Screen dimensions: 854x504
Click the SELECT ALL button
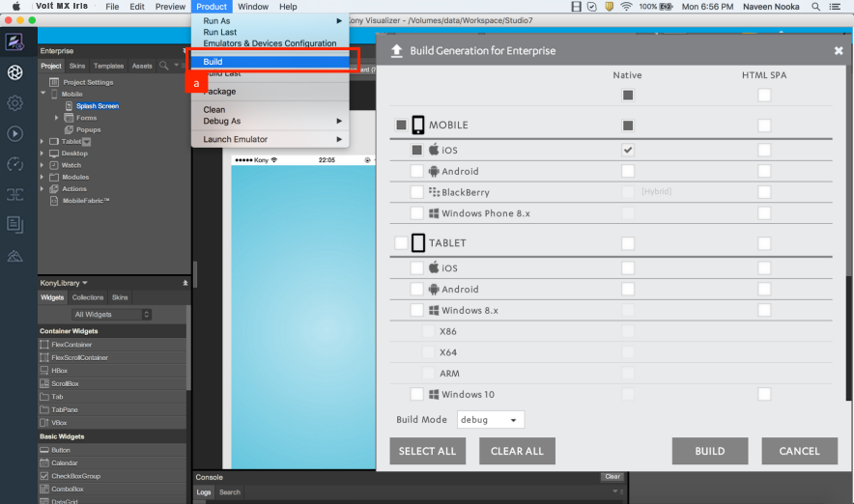click(x=428, y=451)
